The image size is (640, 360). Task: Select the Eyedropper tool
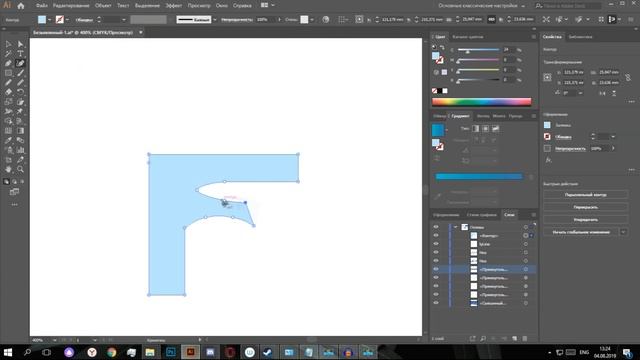coord(8,140)
